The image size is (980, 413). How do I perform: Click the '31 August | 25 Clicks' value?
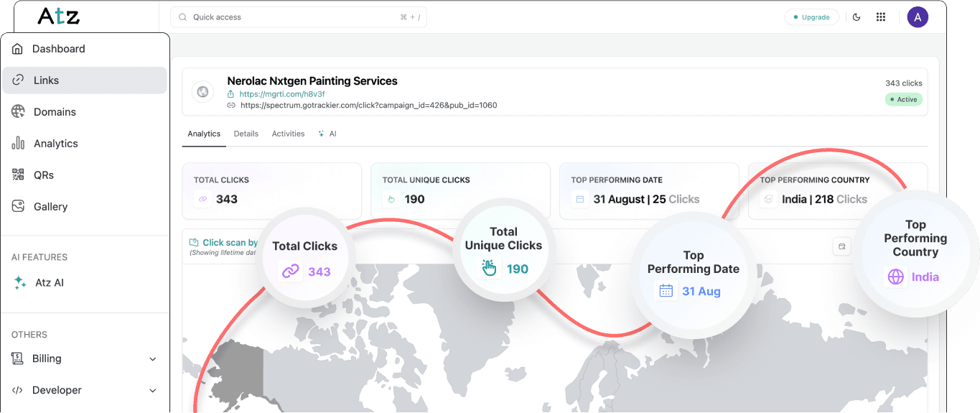coord(646,199)
